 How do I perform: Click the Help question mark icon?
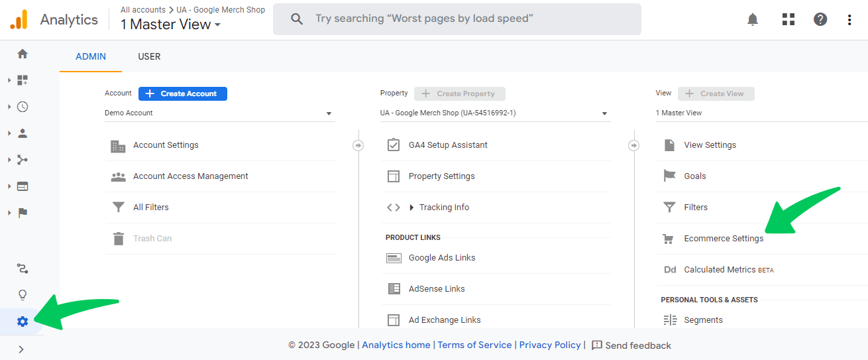click(x=820, y=19)
